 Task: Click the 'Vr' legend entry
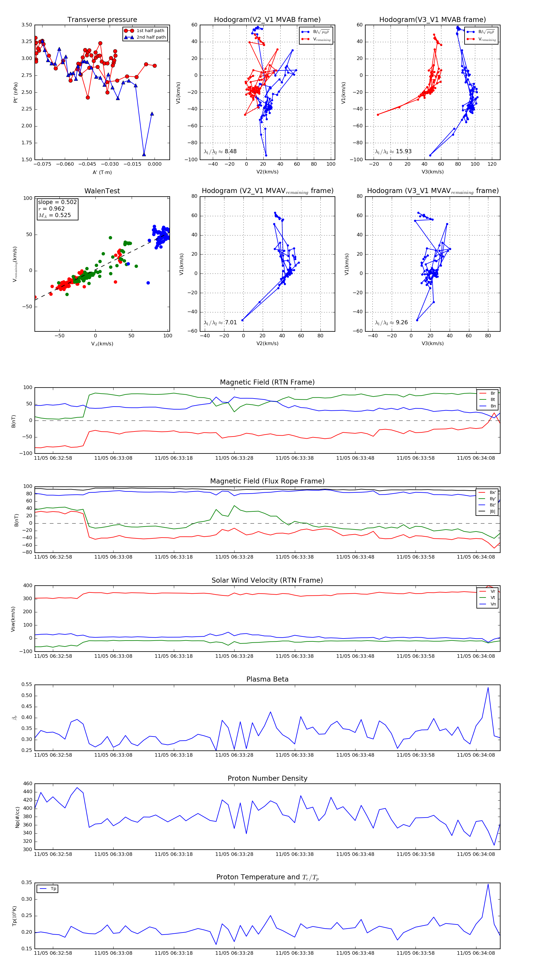[x=487, y=592]
